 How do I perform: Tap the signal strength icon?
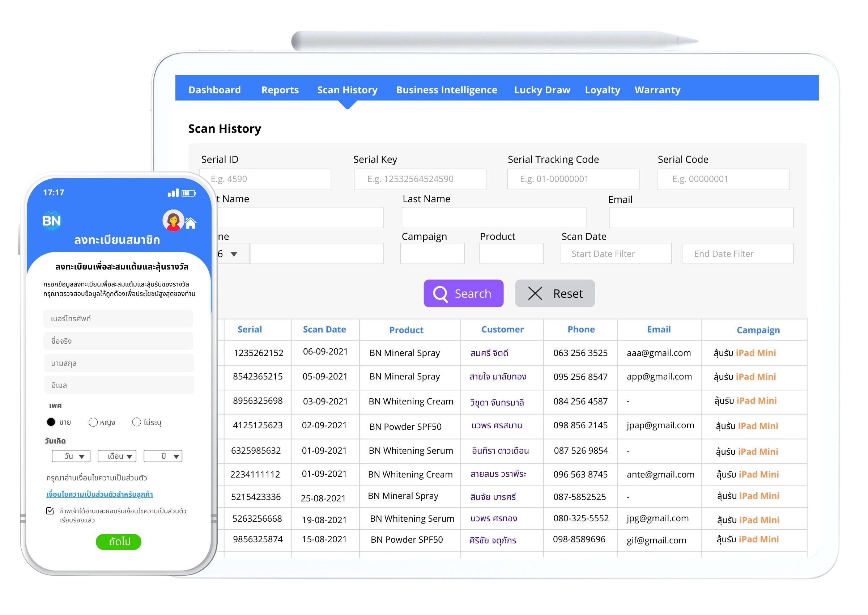[173, 193]
